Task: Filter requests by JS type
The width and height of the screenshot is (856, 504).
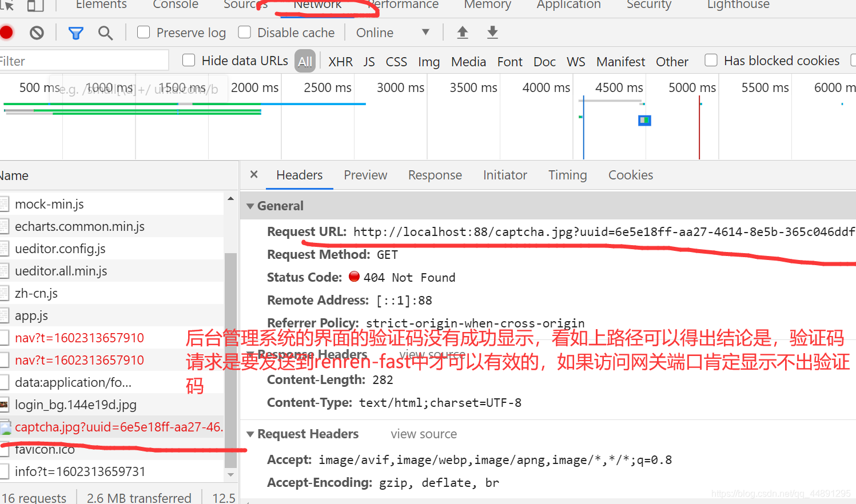Action: [369, 62]
